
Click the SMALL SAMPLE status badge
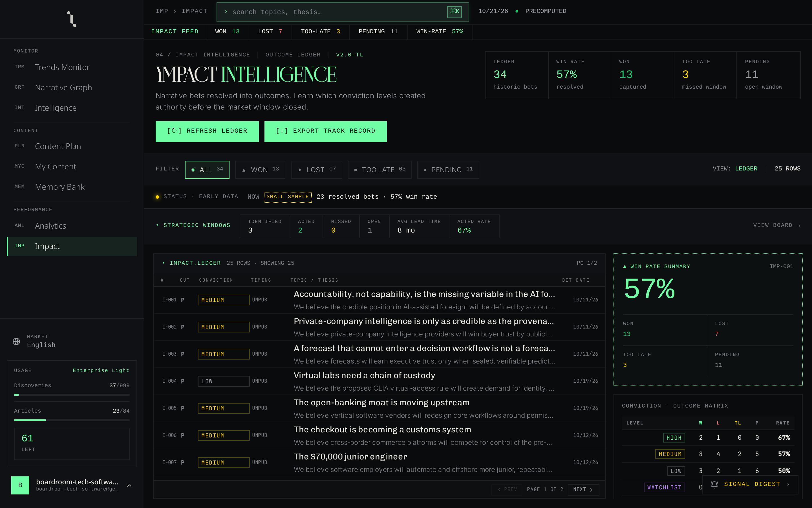point(288,197)
